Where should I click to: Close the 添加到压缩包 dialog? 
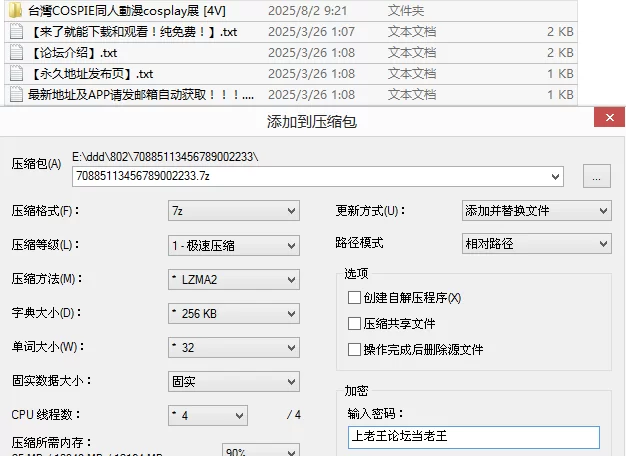click(610, 117)
